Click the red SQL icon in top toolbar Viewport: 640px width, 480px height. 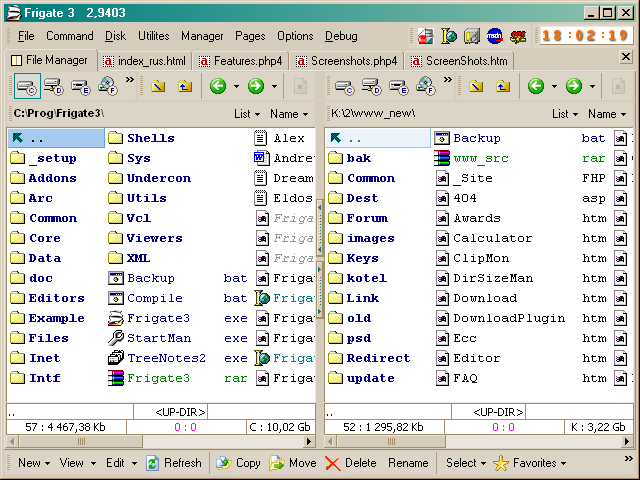[518, 36]
